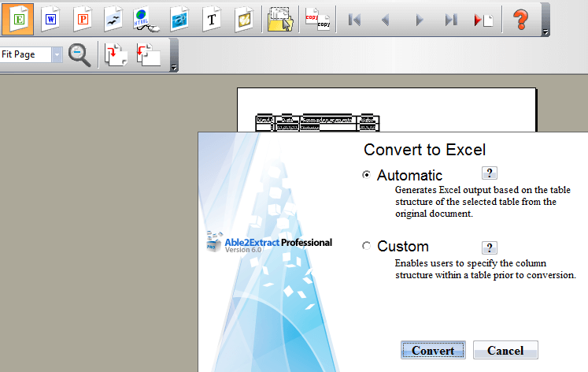Select the Automatic conversion radio button
The height and width of the screenshot is (372, 588).
[x=366, y=176]
